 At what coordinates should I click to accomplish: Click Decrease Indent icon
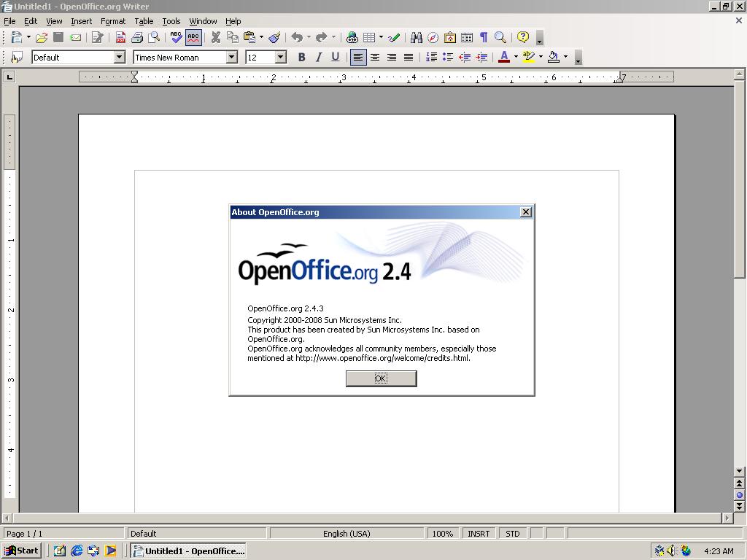pyautogui.click(x=465, y=58)
